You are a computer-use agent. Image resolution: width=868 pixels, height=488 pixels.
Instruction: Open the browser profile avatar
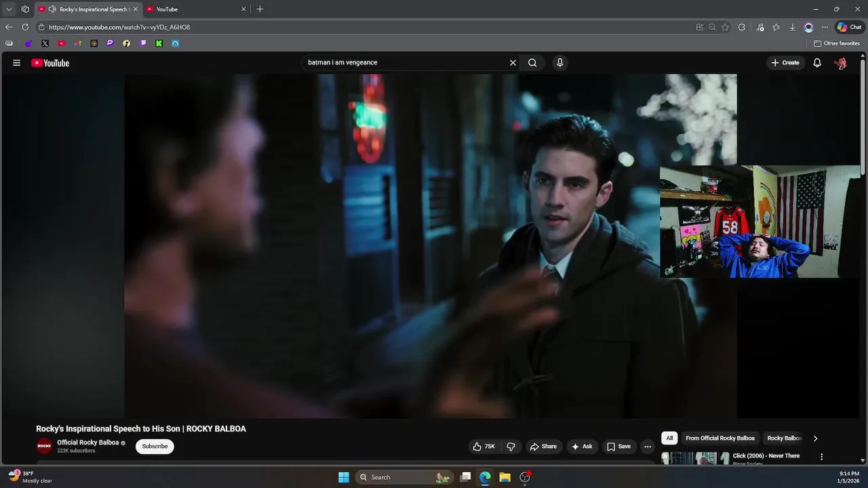(808, 27)
